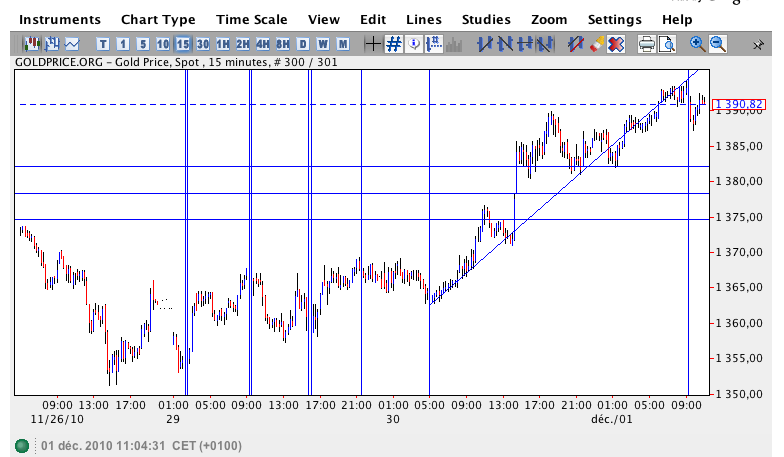This screenshot has height=457, width=784.
Task: Expand the Studies menu
Action: 486,20
